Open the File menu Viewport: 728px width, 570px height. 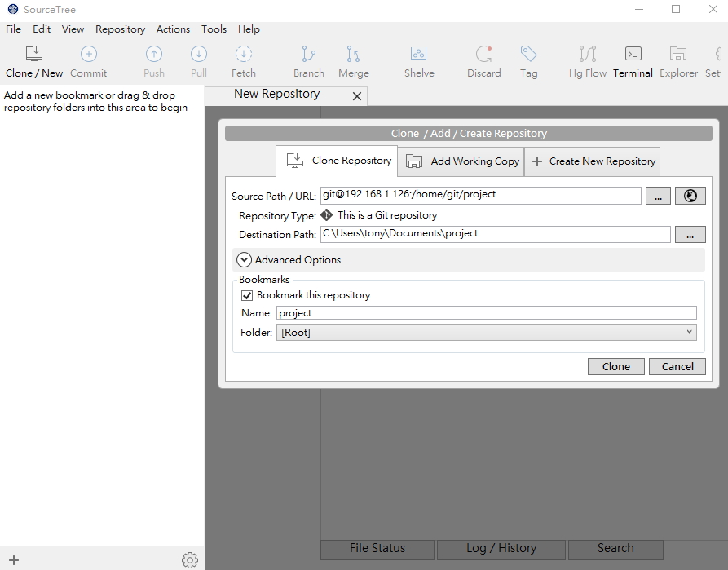[x=13, y=29]
